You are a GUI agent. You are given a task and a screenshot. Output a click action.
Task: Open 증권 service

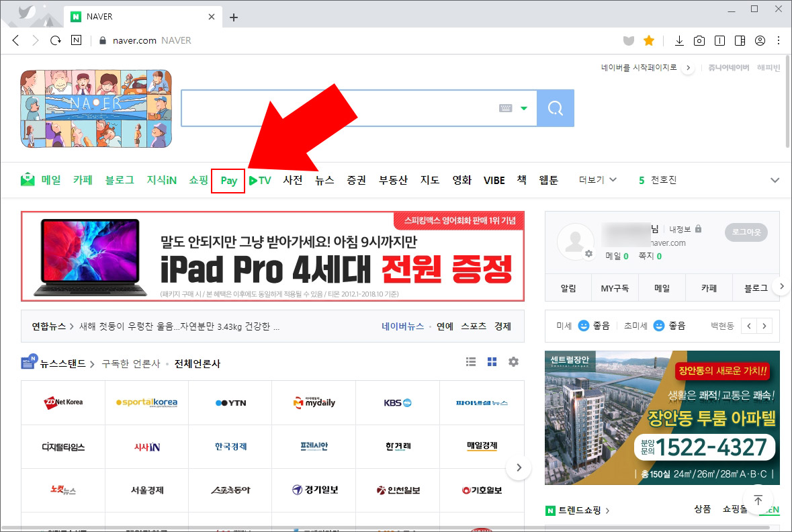pos(357,180)
